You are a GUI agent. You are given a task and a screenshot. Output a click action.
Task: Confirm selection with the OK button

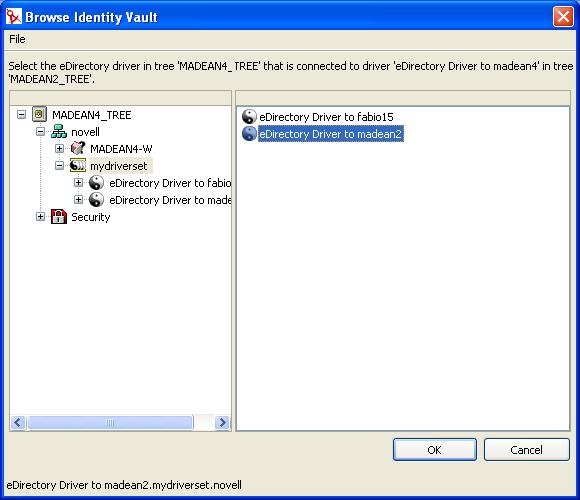[435, 450]
